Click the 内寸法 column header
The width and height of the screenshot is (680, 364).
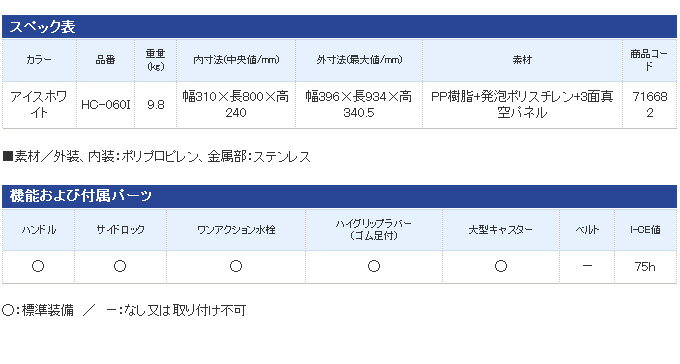click(236, 60)
